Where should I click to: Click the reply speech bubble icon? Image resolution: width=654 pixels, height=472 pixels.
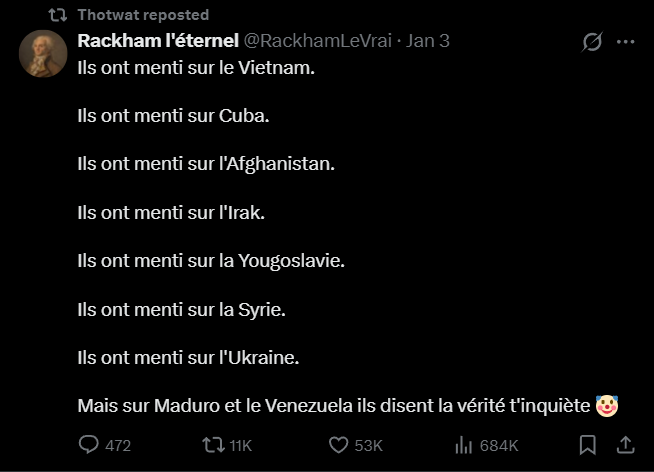pyautogui.click(x=89, y=445)
